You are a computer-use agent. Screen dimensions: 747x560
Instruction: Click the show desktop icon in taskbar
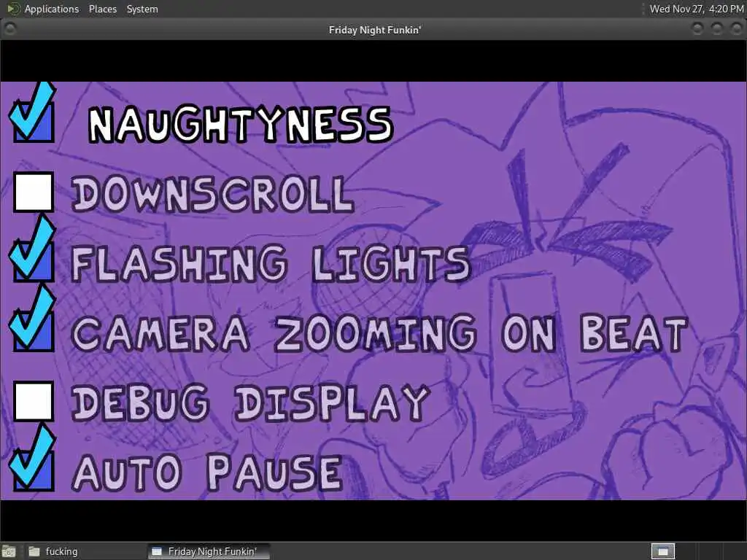[x=9, y=551]
